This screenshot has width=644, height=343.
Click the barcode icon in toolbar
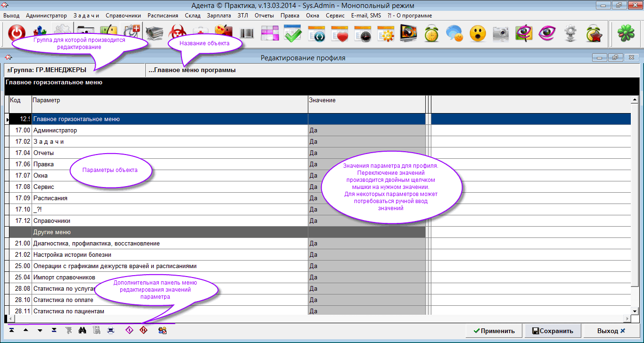247,33
